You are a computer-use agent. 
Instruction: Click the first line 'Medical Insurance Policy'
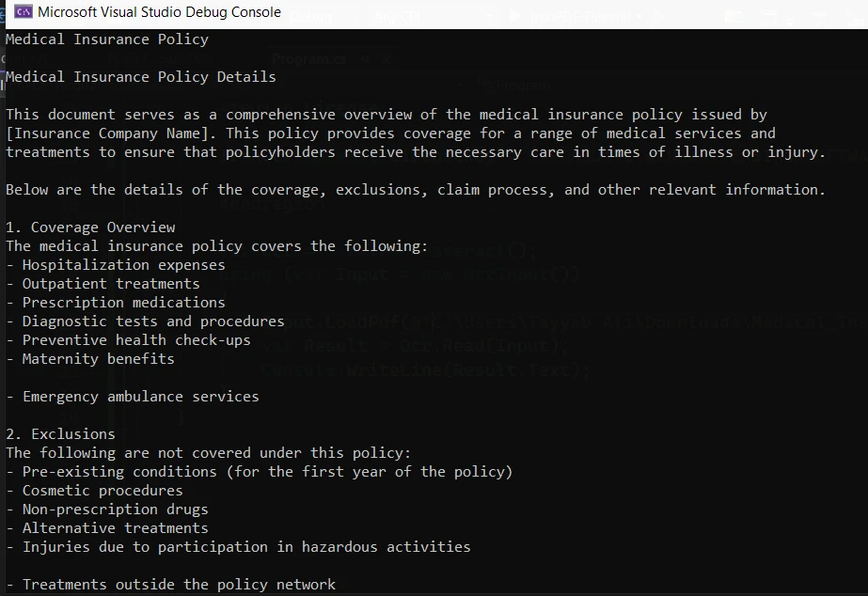click(107, 39)
